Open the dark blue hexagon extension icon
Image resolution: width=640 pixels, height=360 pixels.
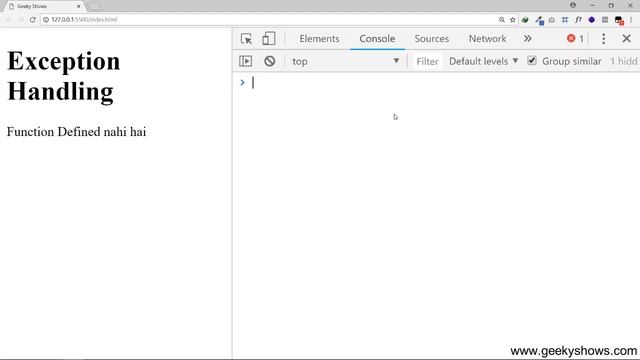point(591,20)
